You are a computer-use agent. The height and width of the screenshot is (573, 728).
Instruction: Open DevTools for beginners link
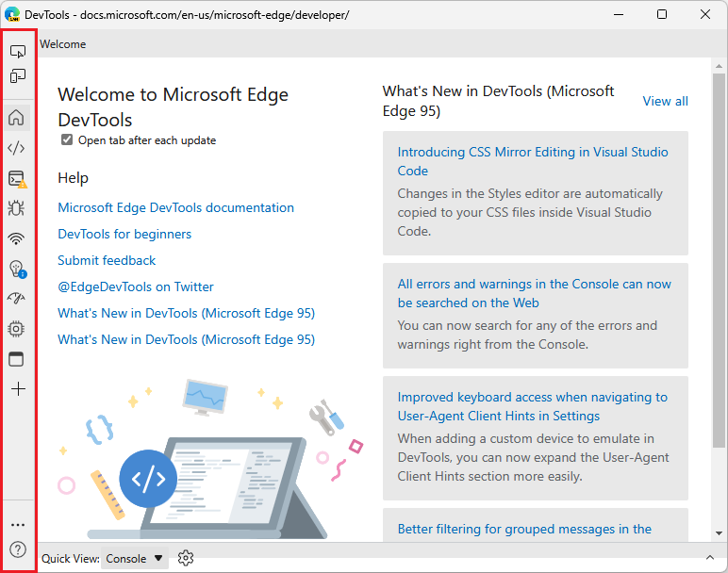(124, 234)
